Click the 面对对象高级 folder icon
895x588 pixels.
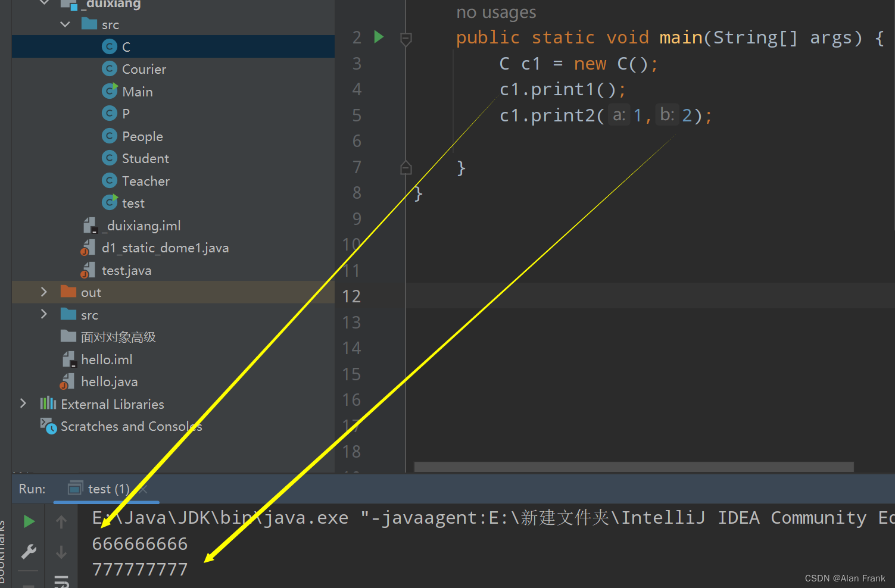pyautogui.click(x=68, y=336)
